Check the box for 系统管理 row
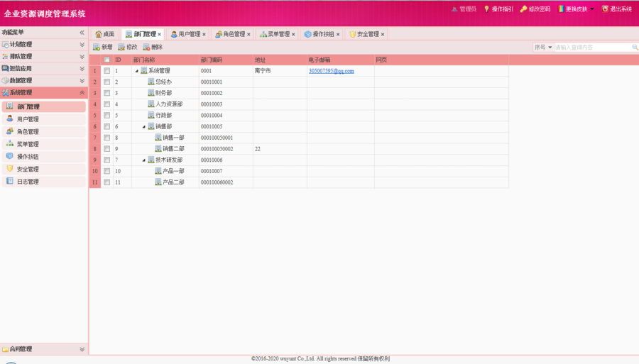639x364 pixels. 106,71
